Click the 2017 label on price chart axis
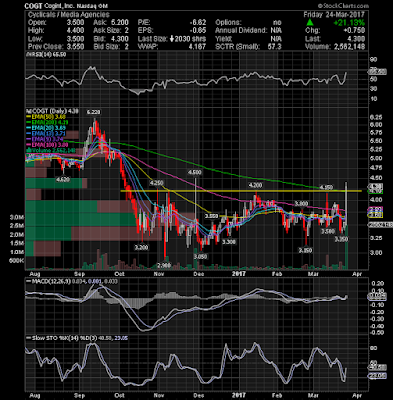393x400 pixels. 238,274
